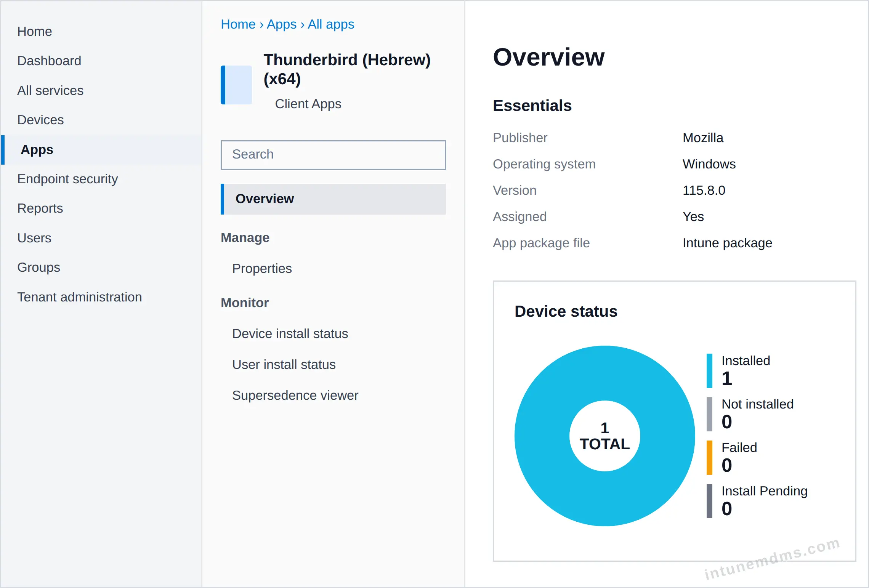
Task: Focus the Search input field
Action: [x=333, y=155]
